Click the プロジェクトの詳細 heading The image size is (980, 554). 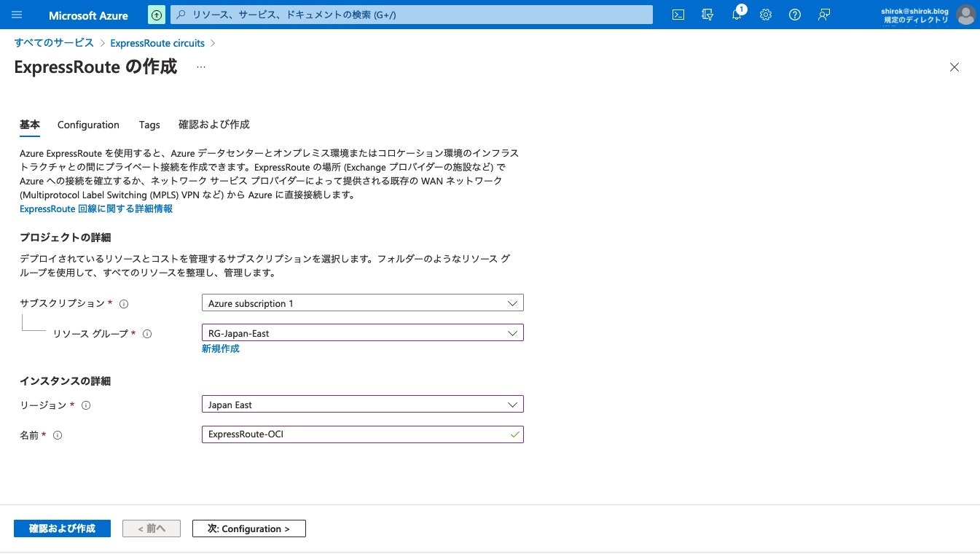tap(65, 238)
